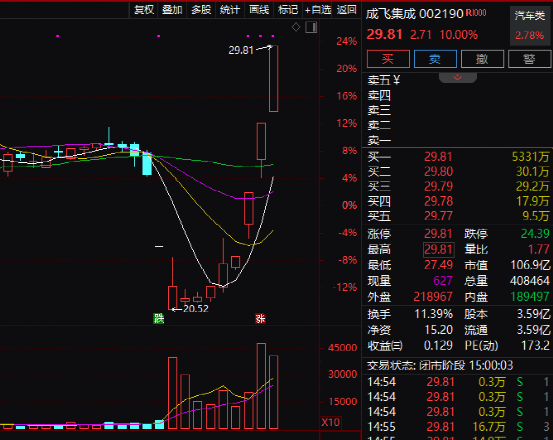This screenshot has width=553, height=440.
Task: Click the 净资 value 15.20
Action: coord(438,330)
